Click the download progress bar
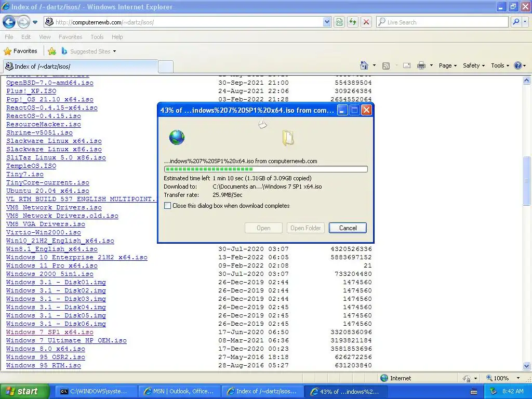 click(265, 169)
